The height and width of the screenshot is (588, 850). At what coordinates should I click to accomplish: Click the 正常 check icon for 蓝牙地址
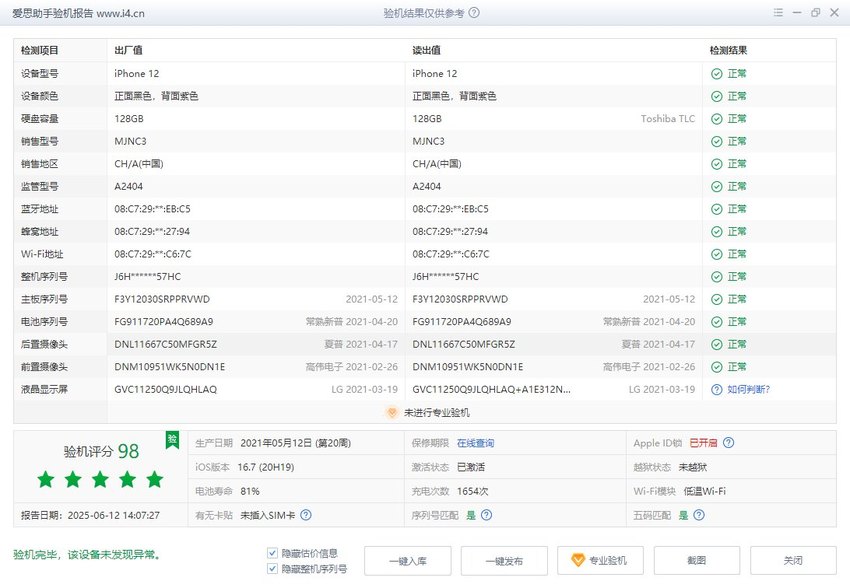(x=717, y=209)
